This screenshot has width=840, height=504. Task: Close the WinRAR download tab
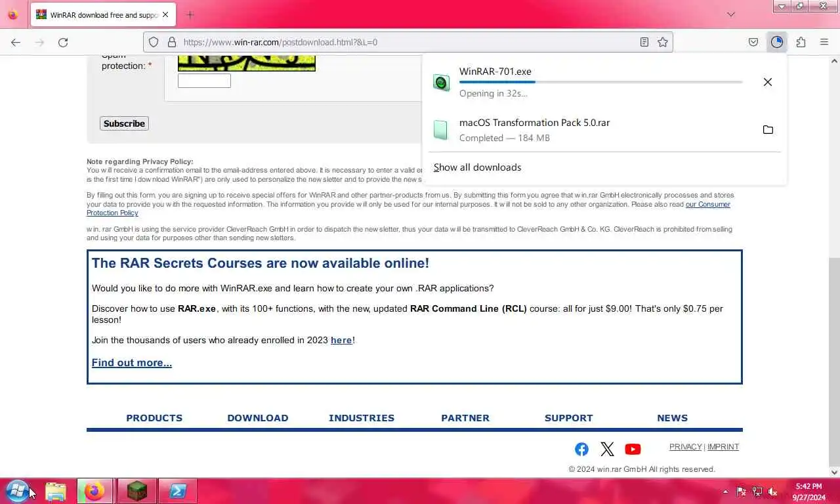coord(165,14)
